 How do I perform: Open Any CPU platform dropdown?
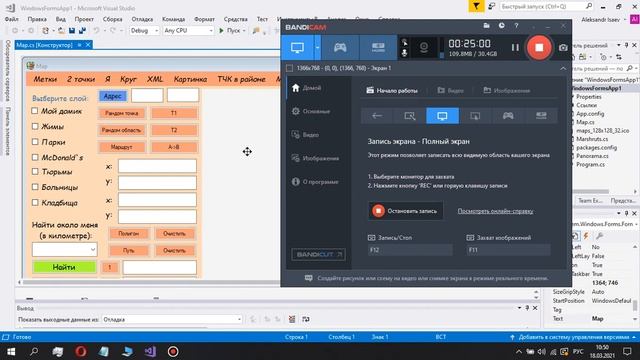pos(188,31)
